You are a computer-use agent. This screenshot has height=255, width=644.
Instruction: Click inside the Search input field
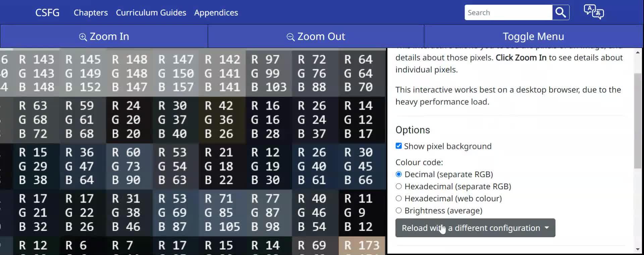(508, 12)
